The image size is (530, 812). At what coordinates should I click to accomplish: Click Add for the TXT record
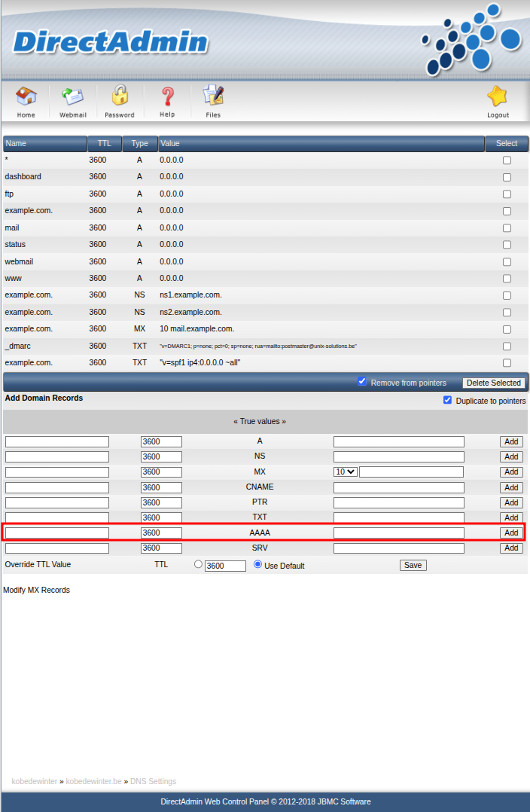pyautogui.click(x=511, y=517)
